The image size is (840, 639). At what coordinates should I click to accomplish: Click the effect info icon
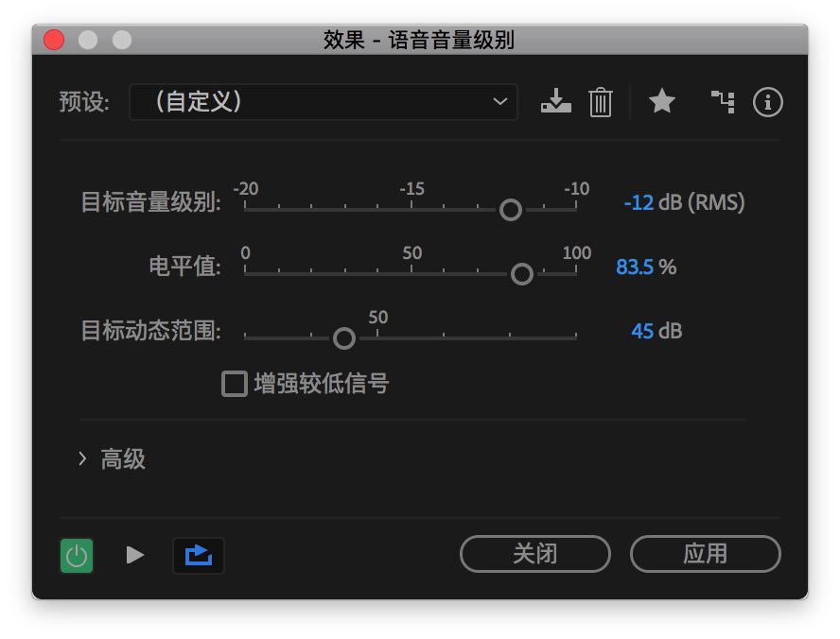click(x=768, y=103)
